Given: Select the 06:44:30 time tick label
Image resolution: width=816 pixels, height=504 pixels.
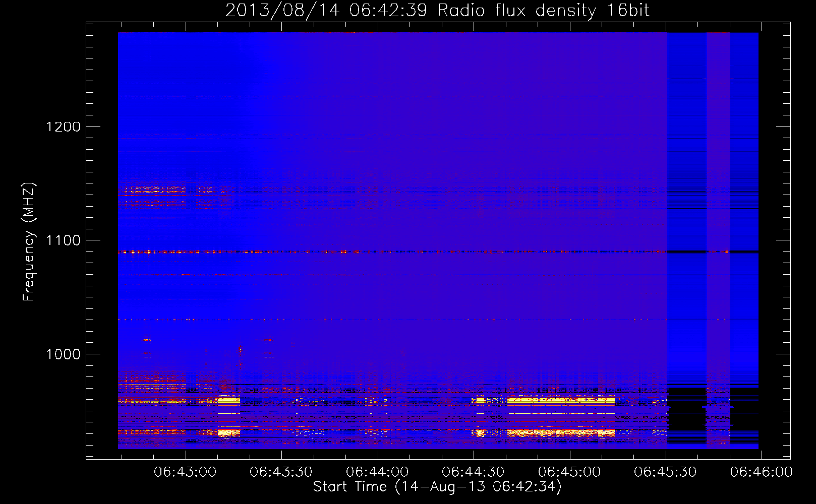Looking at the screenshot, I should (x=473, y=472).
